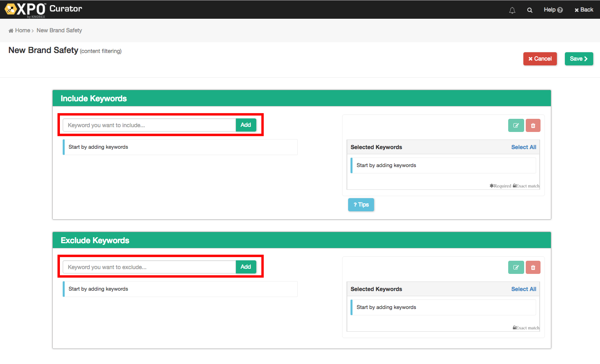The image size is (600, 364).
Task: Click New Brand Safety breadcrumb
Action: (x=59, y=30)
